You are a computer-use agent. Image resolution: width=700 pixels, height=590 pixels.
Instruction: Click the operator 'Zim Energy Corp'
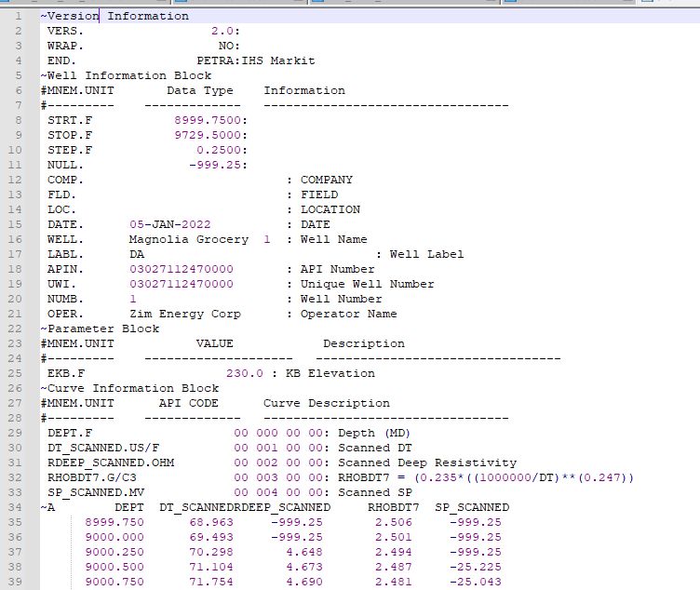(x=185, y=314)
